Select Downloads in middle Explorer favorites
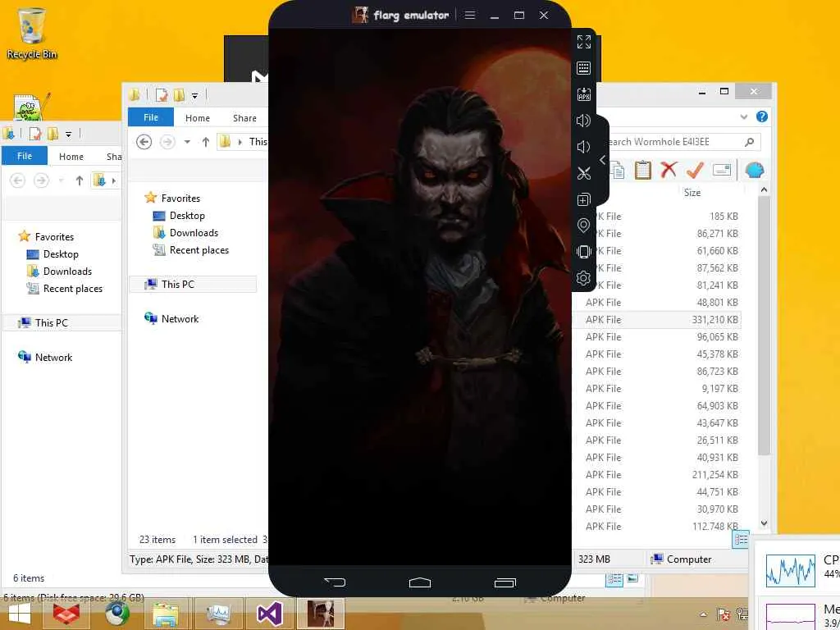This screenshot has height=630, width=840. tap(194, 232)
